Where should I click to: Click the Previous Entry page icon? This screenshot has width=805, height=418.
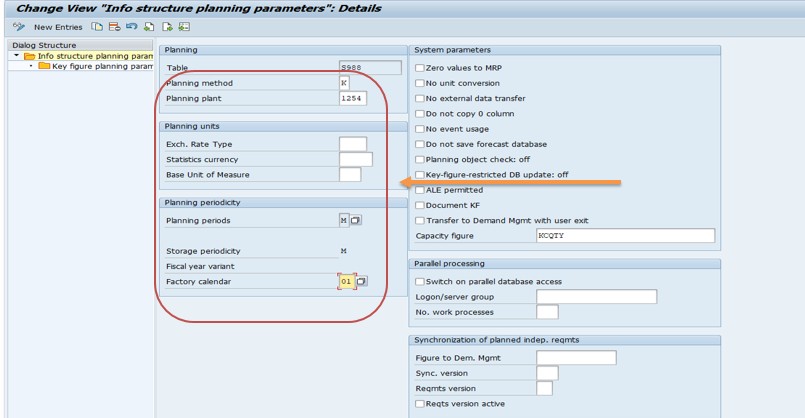(149, 27)
